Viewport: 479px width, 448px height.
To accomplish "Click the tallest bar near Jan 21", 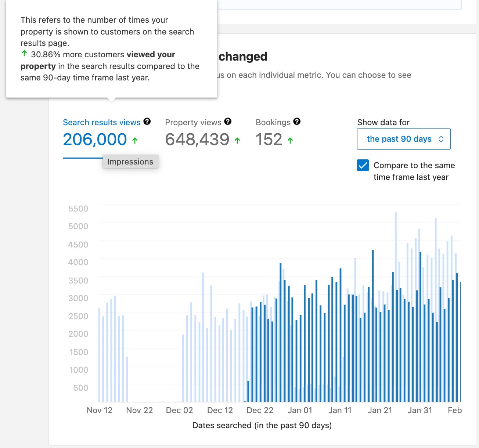I will point(395,275).
